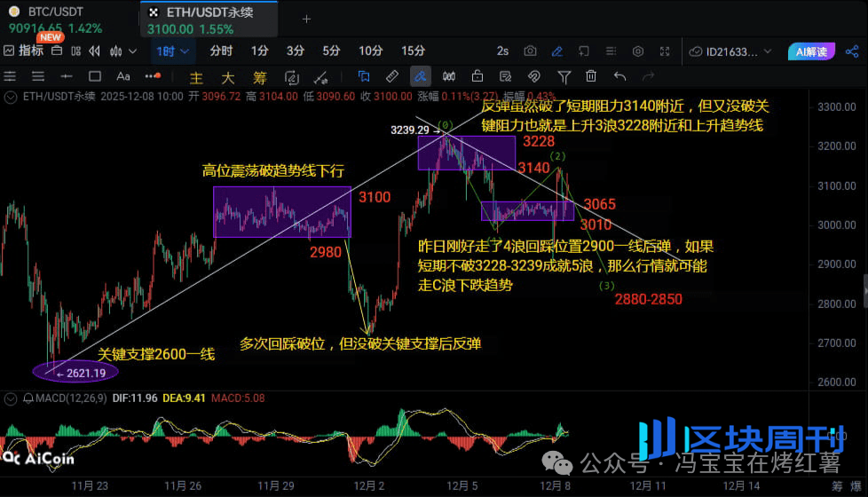Click the 2621.19 low price marker
This screenshot has height=497, width=868.
tap(81, 374)
